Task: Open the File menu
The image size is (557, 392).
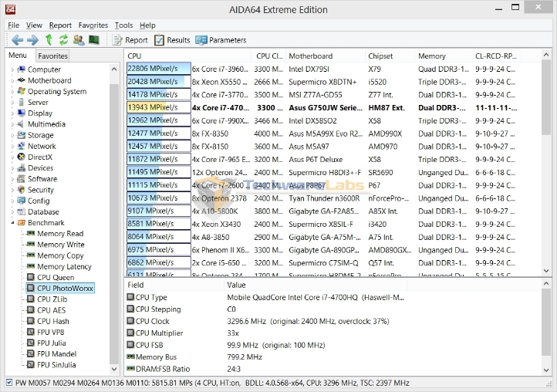Action: pos(13,25)
